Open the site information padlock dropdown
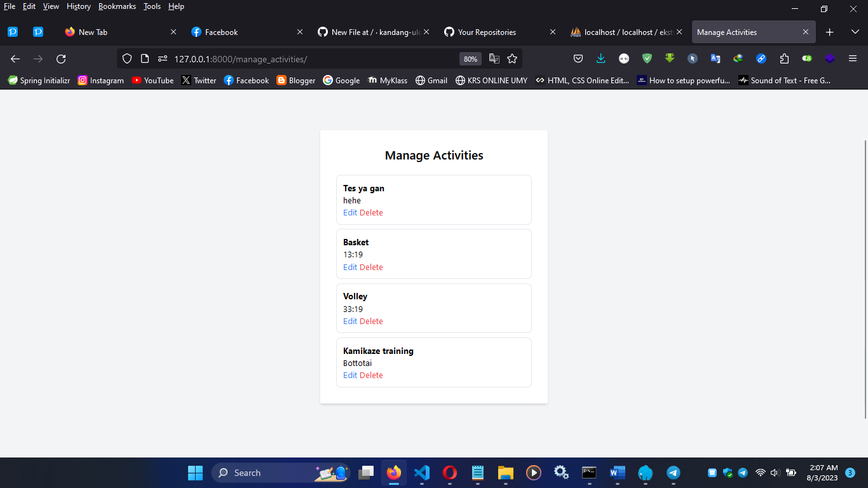Viewport: 868px width, 488px height. pyautogui.click(x=145, y=58)
